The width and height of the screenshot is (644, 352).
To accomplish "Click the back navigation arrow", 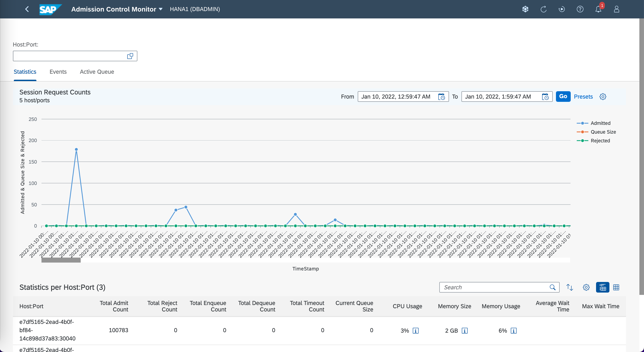I will pos(27,9).
